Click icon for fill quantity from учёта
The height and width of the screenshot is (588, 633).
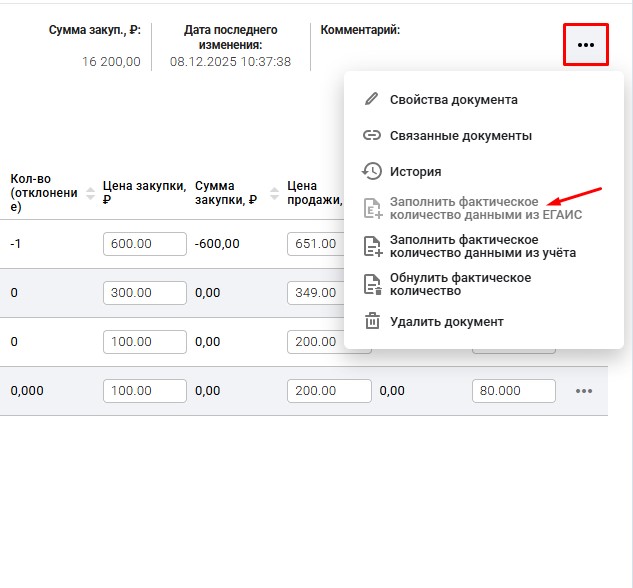point(372,247)
